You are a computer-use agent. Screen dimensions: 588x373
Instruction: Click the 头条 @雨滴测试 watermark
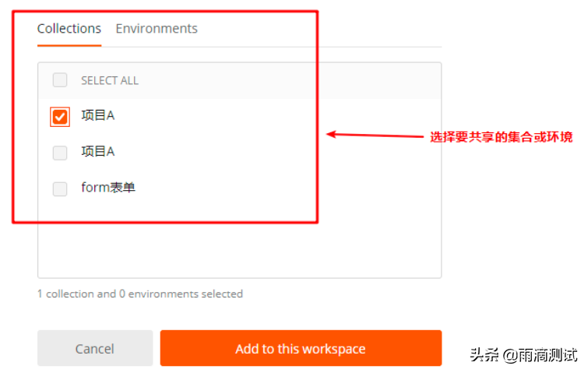click(x=523, y=355)
